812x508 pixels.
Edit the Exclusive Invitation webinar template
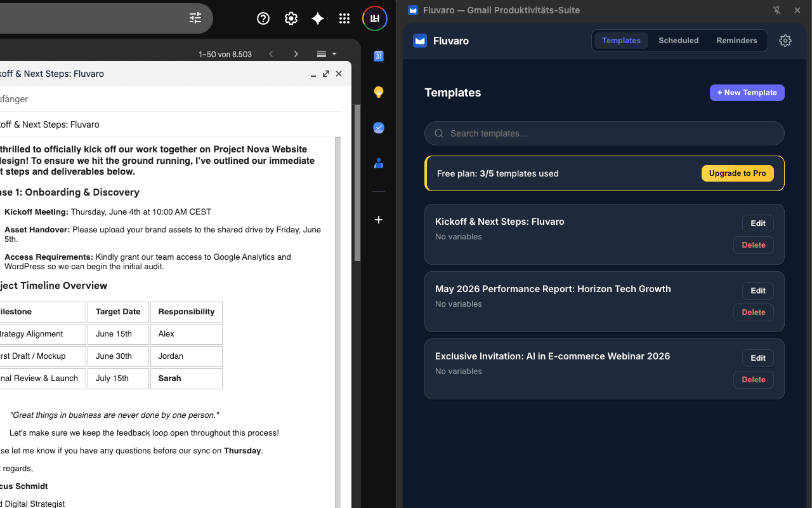pos(758,358)
